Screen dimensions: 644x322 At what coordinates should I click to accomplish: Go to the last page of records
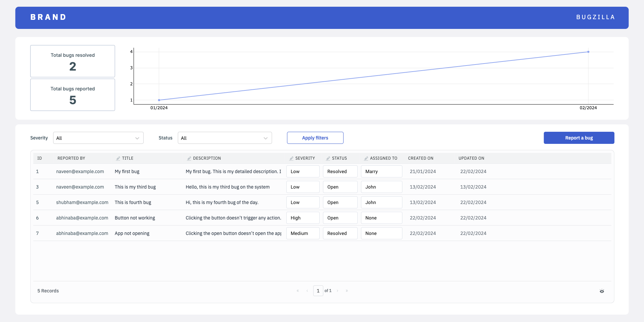click(347, 291)
